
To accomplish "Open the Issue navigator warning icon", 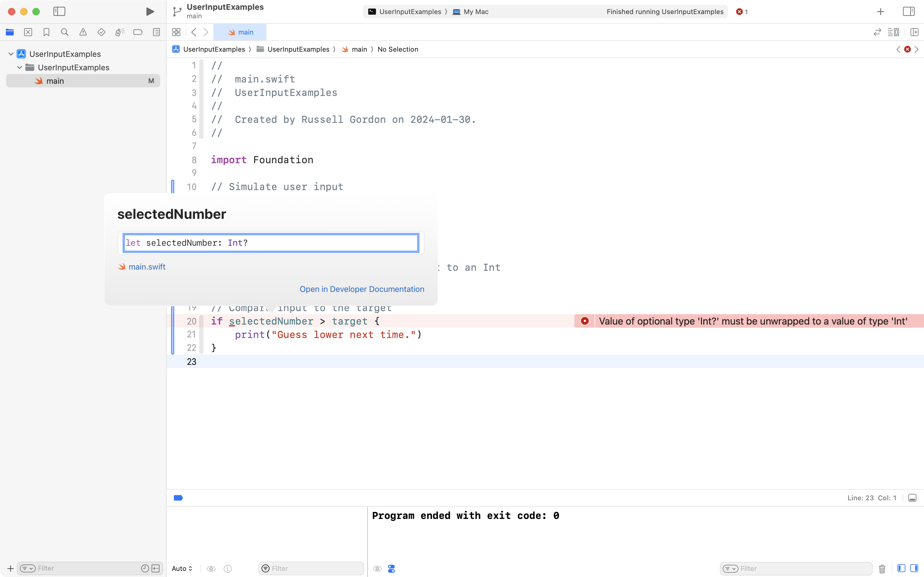I will coord(83,32).
